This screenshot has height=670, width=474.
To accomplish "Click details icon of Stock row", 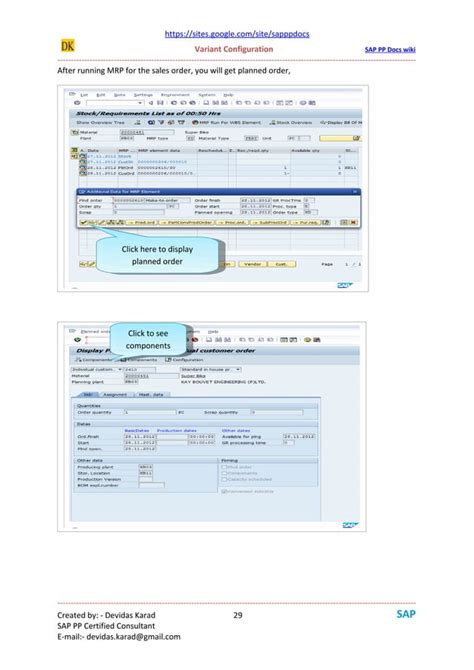I will 83,157.
